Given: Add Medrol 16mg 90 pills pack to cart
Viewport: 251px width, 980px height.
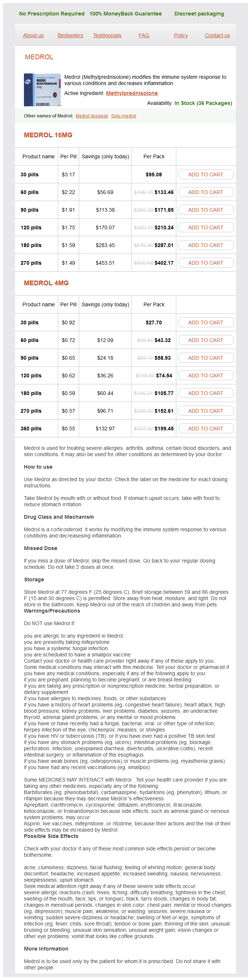Looking at the screenshot, I should pos(206,210).
